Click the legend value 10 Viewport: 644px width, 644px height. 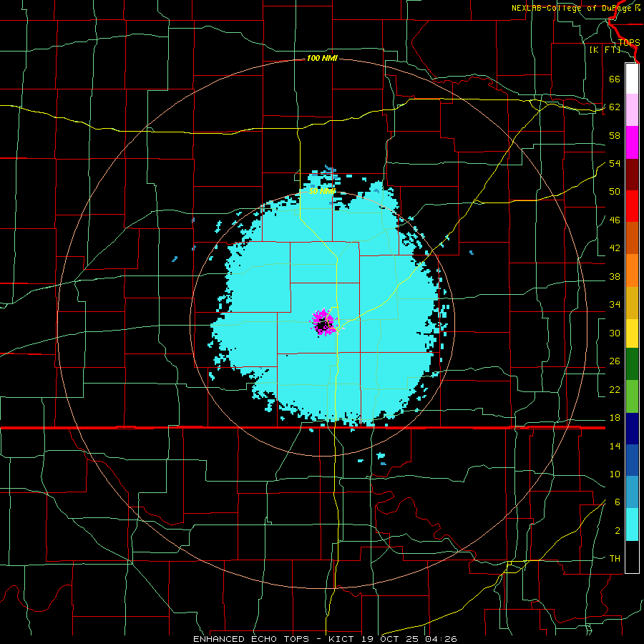pyautogui.click(x=615, y=474)
